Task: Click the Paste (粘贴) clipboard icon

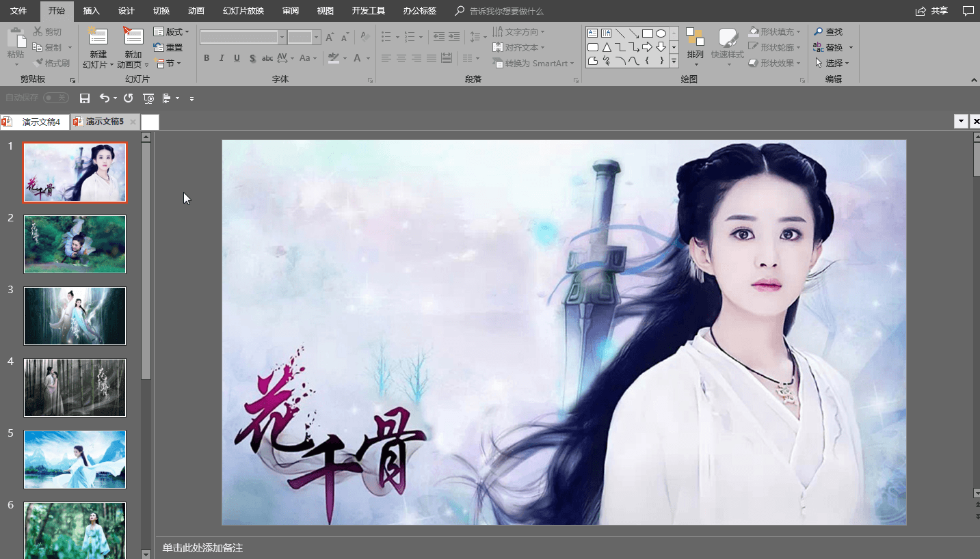Action: 16,38
